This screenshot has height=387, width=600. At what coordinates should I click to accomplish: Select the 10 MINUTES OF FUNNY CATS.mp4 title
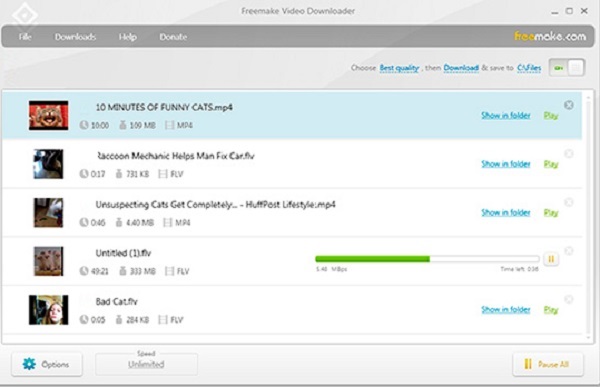click(x=164, y=107)
